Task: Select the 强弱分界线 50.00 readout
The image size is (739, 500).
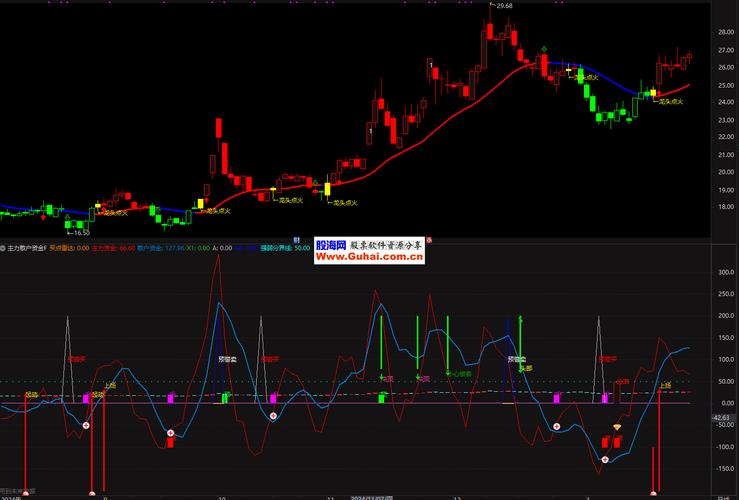Action: (285, 248)
